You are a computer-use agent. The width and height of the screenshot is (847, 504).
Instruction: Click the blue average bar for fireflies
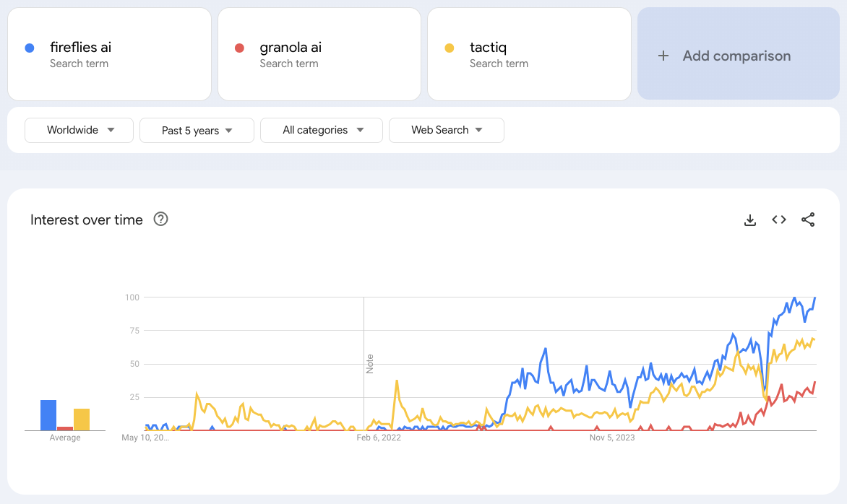point(48,415)
